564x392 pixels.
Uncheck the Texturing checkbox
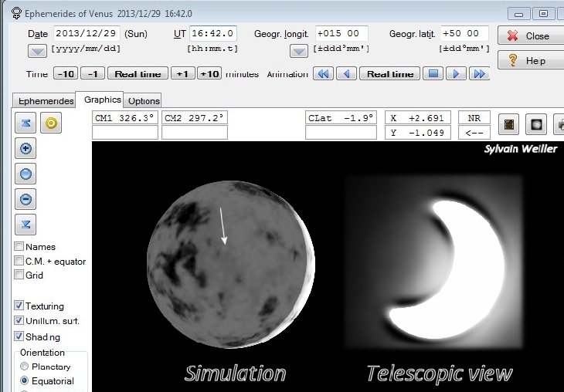click(19, 306)
